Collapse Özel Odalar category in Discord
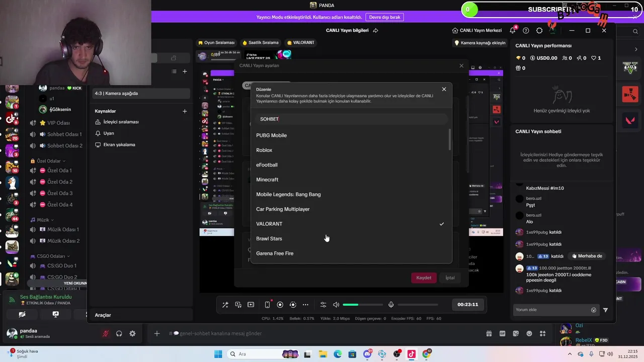The width and height of the screenshot is (644, 362). tap(49, 161)
